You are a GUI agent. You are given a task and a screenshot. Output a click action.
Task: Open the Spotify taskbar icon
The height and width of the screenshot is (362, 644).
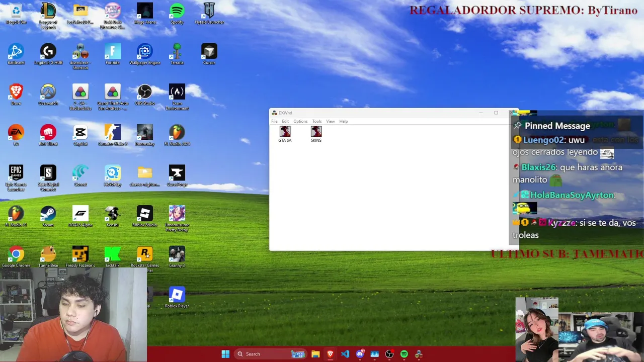pyautogui.click(x=404, y=354)
